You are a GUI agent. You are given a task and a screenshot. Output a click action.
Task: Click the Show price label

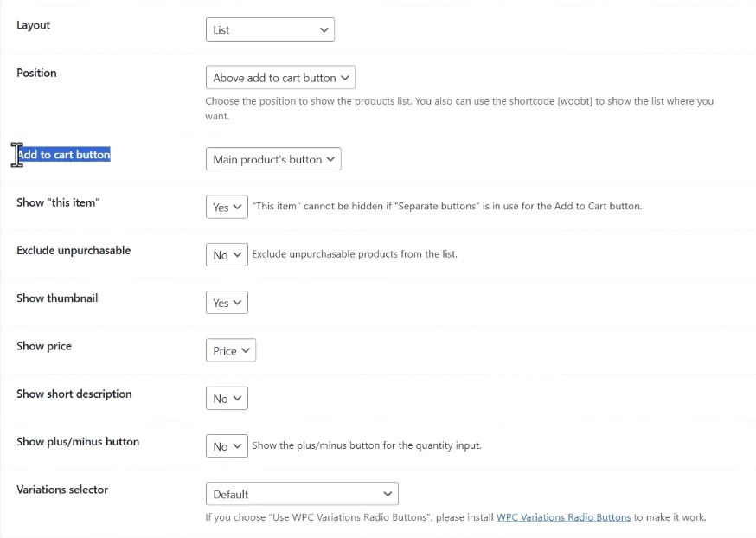(x=44, y=346)
